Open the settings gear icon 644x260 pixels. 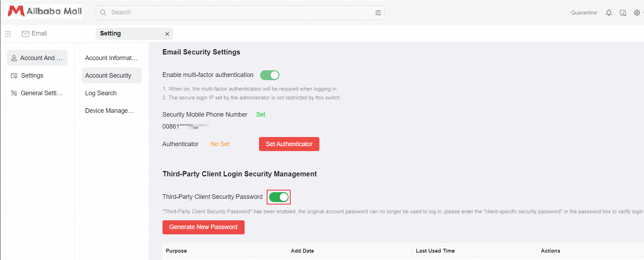(637, 13)
